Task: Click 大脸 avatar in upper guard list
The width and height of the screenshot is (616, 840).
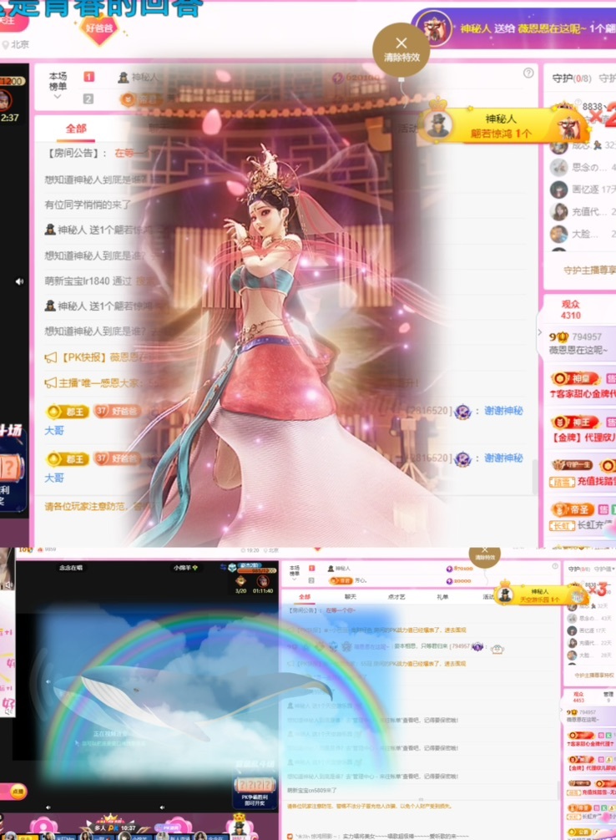Action: pyautogui.click(x=558, y=234)
